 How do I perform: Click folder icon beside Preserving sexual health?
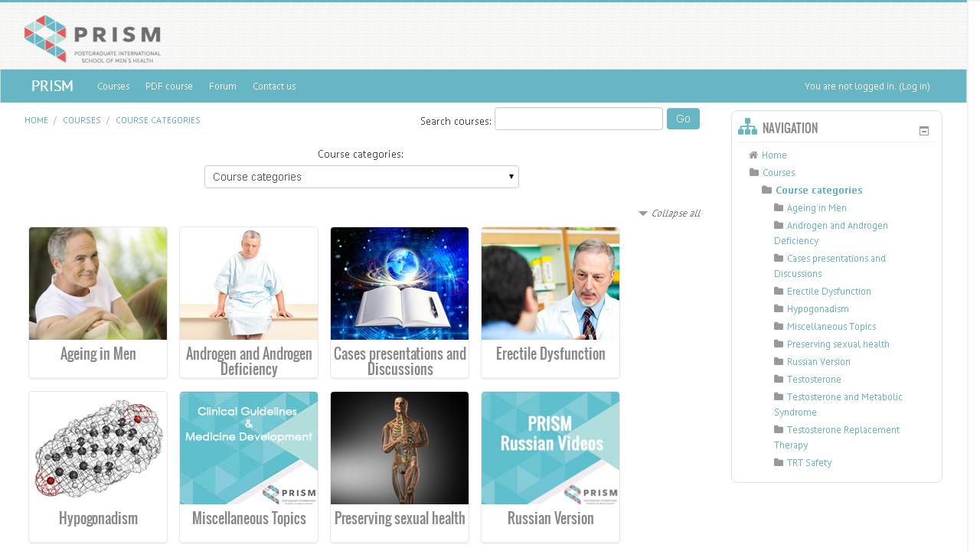pos(779,344)
